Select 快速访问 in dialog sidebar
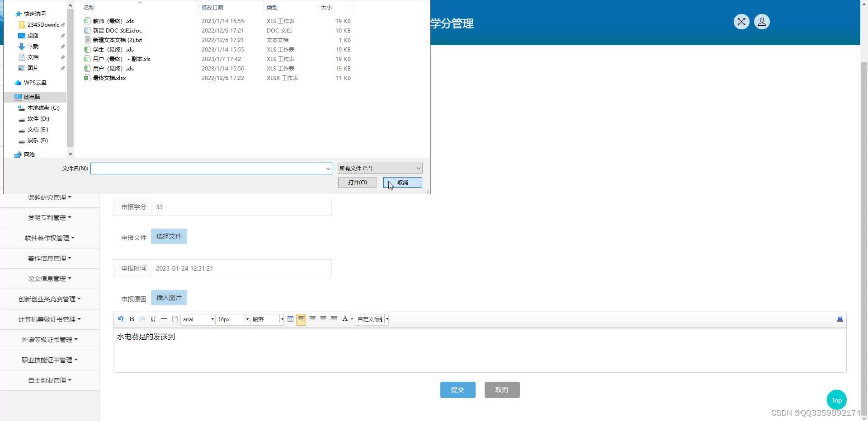Image resolution: width=868 pixels, height=421 pixels. point(34,14)
